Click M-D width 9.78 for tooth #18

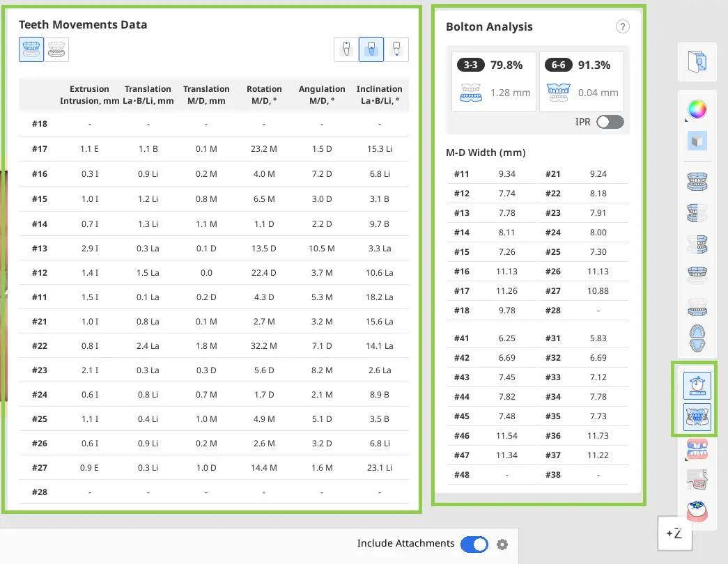[507, 311]
